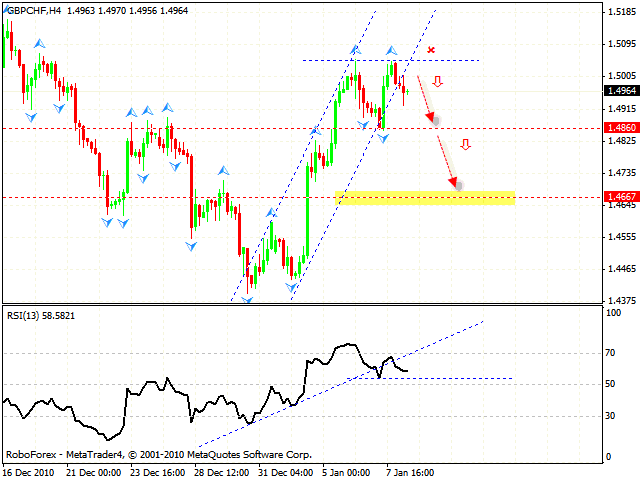Select the red 1.4860 level price tag
Image resolution: width=640 pixels, height=480 pixels.
pyautogui.click(x=621, y=128)
